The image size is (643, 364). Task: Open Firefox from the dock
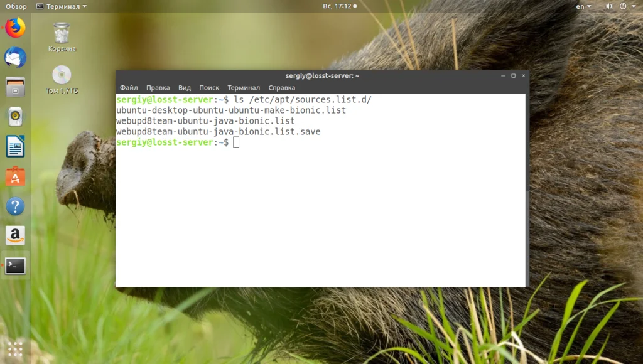15,28
